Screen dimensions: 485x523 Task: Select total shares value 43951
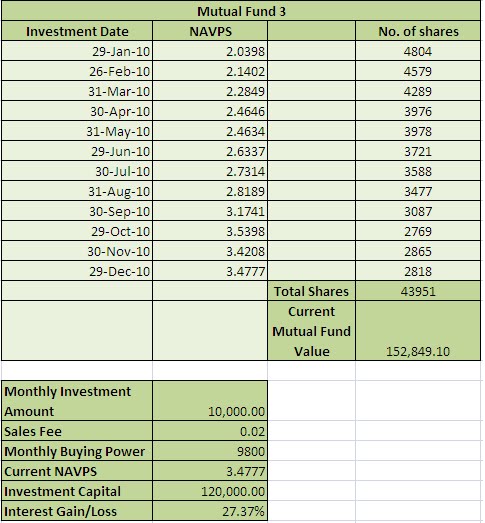418,291
